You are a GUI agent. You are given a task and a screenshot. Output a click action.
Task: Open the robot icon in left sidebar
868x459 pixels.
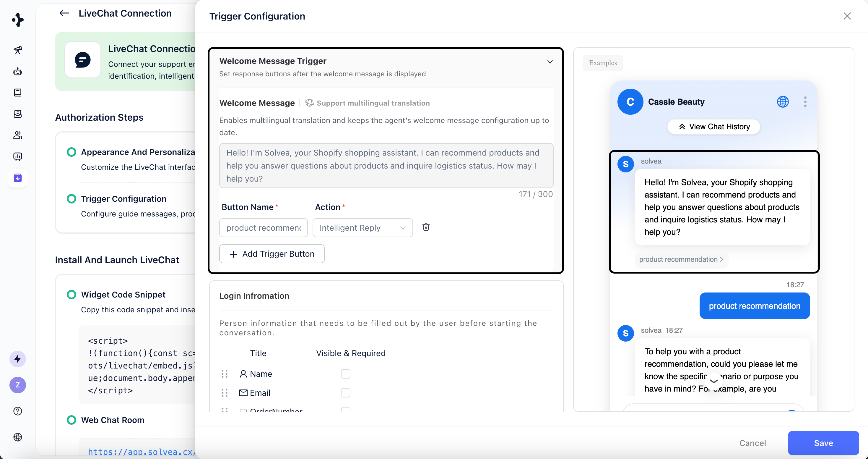[x=18, y=72]
